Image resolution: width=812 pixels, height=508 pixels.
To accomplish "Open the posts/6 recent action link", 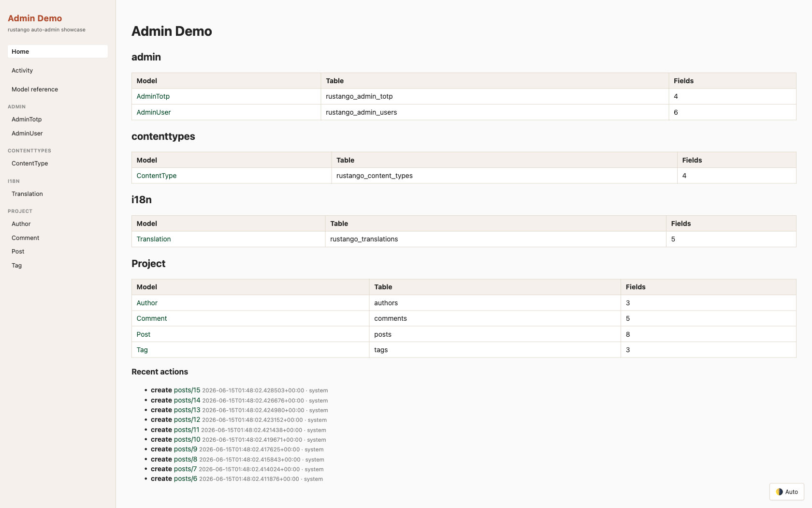I will tap(186, 478).
